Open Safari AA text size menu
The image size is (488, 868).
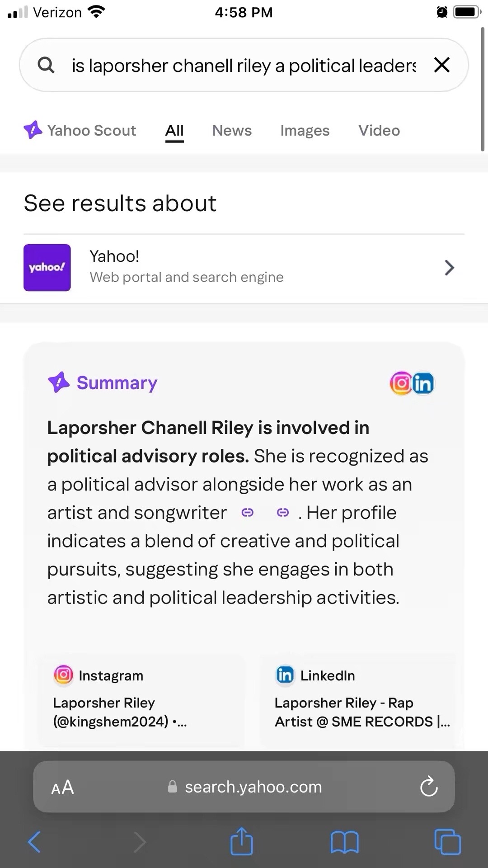coord(62,787)
